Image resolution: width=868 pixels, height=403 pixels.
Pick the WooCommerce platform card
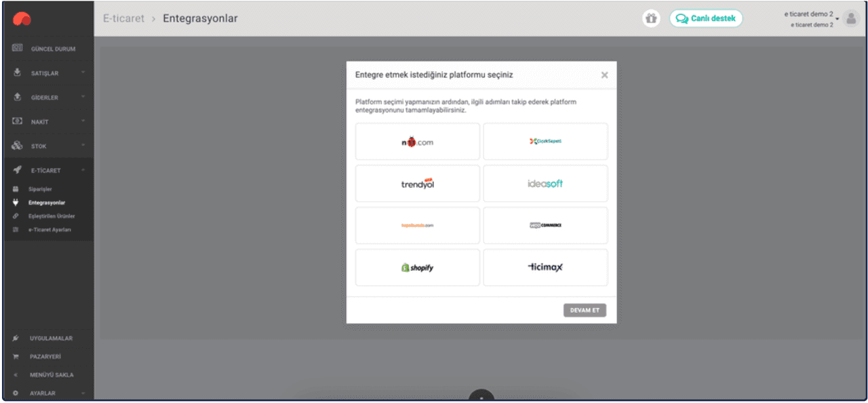(x=545, y=226)
